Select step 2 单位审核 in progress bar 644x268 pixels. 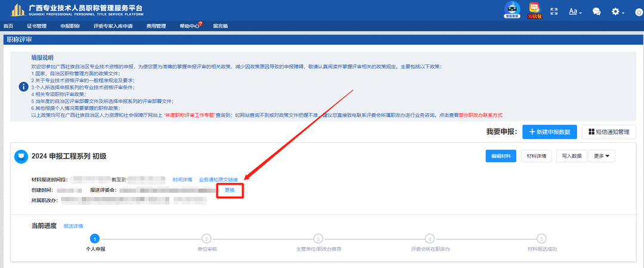[x=206, y=239]
